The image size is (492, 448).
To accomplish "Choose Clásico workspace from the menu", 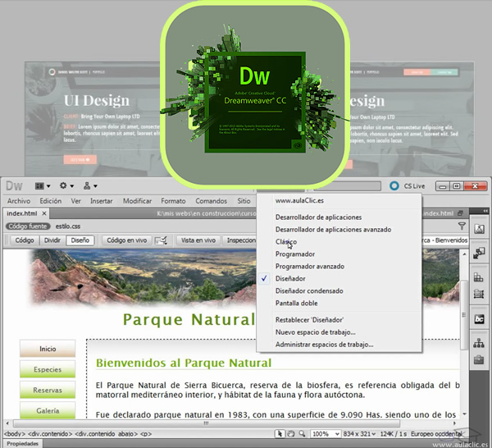I will click(x=286, y=242).
